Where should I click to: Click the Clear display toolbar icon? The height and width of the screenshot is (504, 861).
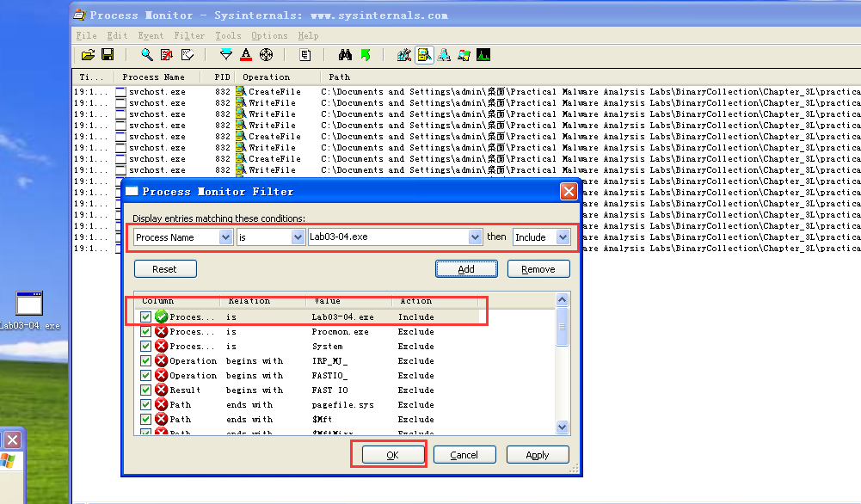188,55
